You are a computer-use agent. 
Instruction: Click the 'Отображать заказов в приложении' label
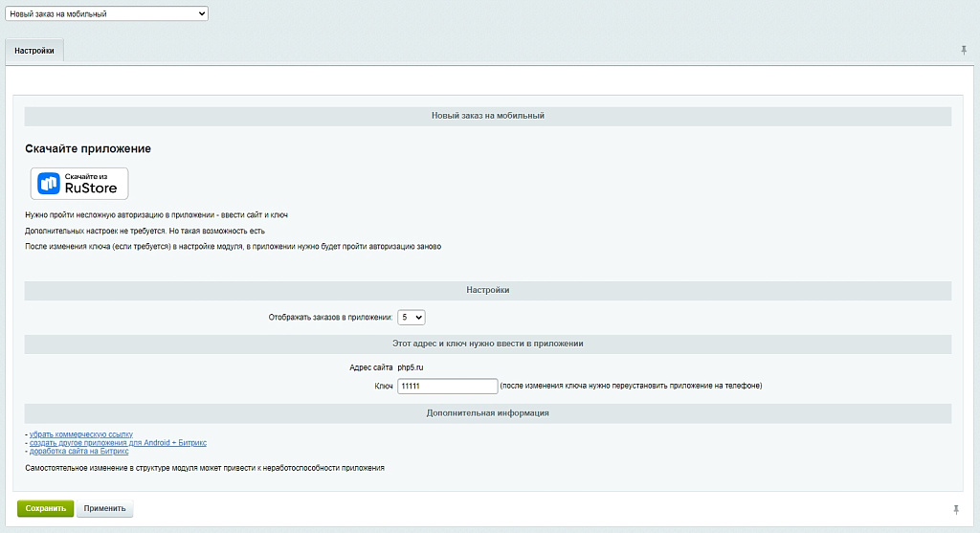(x=329, y=317)
